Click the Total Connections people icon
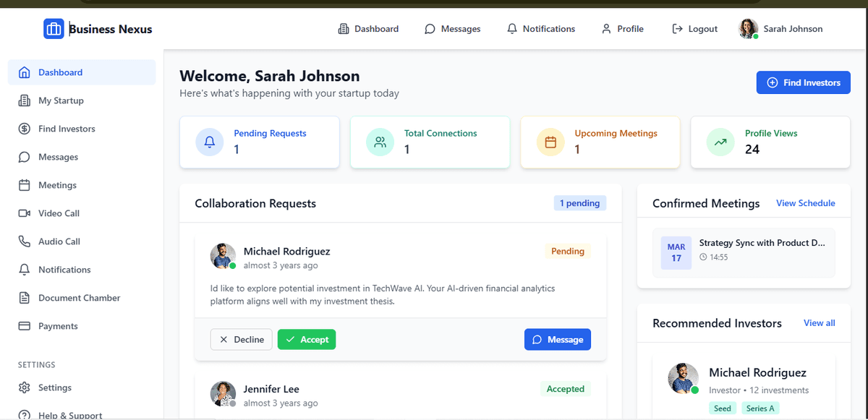The width and height of the screenshot is (868, 420). pyautogui.click(x=380, y=142)
